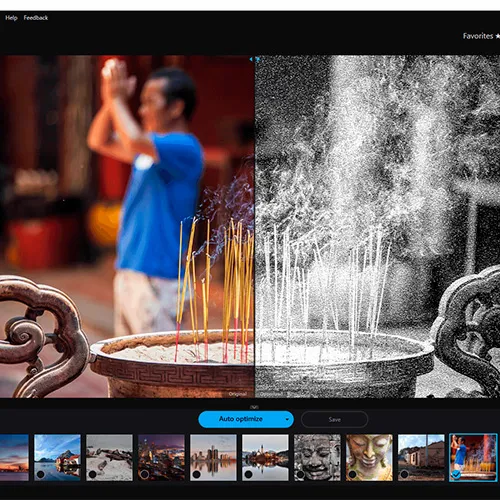Select the old village houses thumbnail
Viewport: 500px width, 500px height.
point(421,457)
